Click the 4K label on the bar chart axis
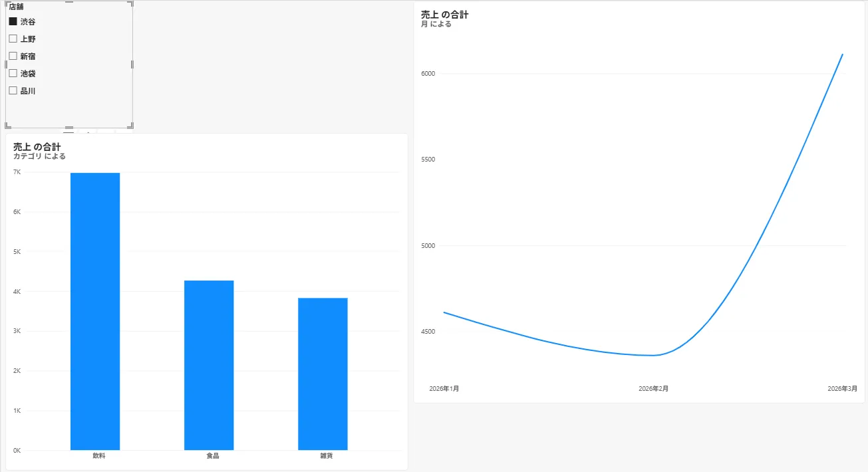 (17, 291)
